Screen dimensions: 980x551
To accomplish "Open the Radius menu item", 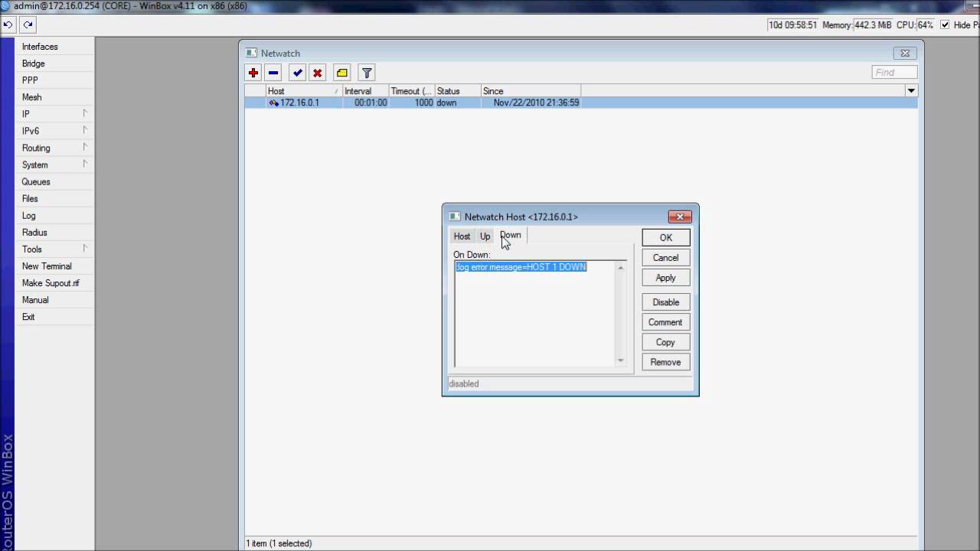I will 55,232.
